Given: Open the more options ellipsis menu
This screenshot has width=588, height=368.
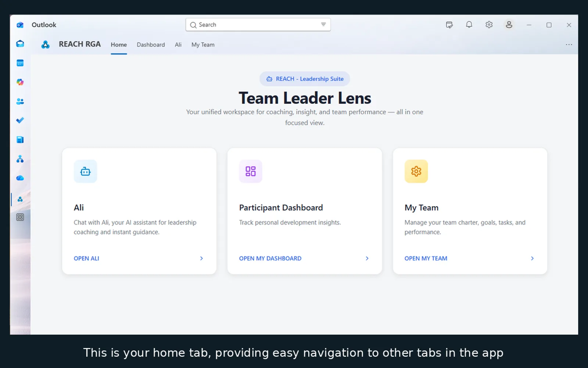Looking at the screenshot, I should pos(569,45).
